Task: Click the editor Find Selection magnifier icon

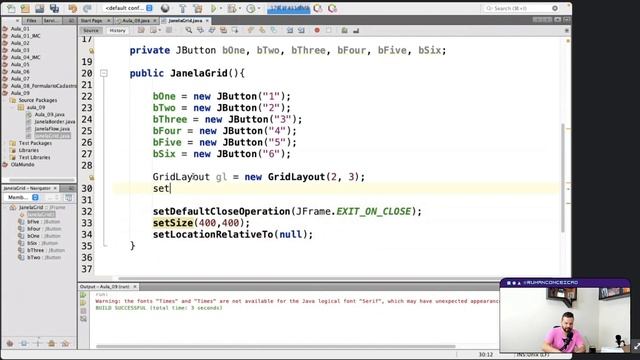Action: [189, 30]
